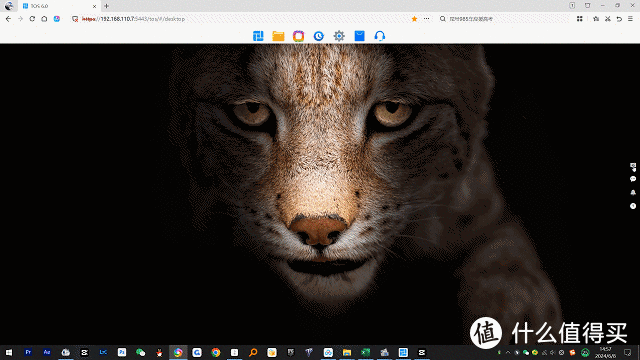640x360 pixels.
Task: Show hidden system tray icons
Action: pyautogui.click(x=508, y=352)
